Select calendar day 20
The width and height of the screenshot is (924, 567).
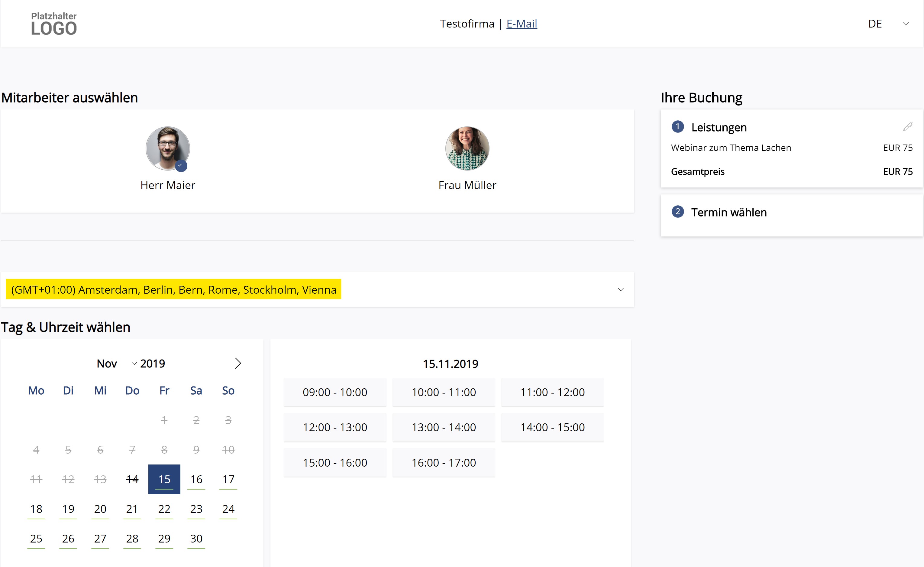pos(100,509)
